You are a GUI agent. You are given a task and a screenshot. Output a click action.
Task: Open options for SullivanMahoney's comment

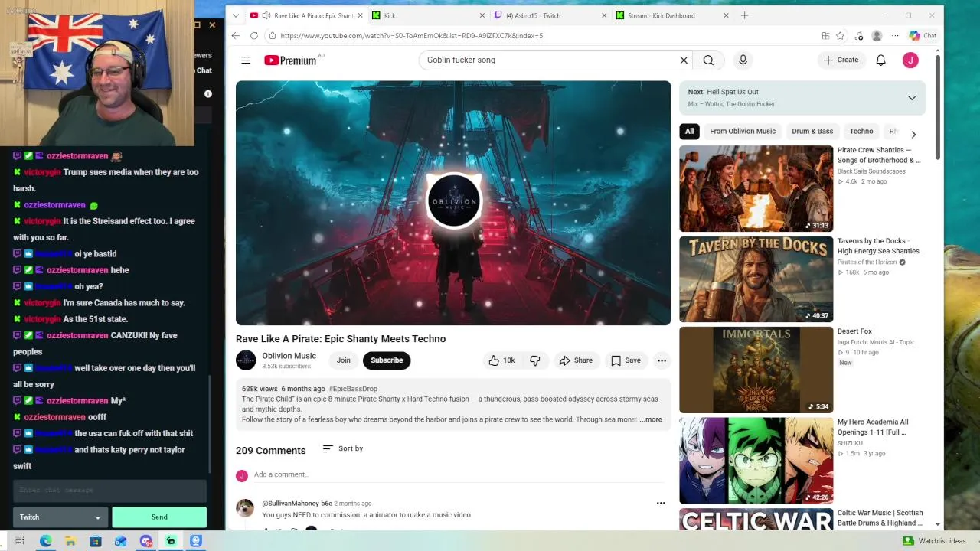click(661, 503)
